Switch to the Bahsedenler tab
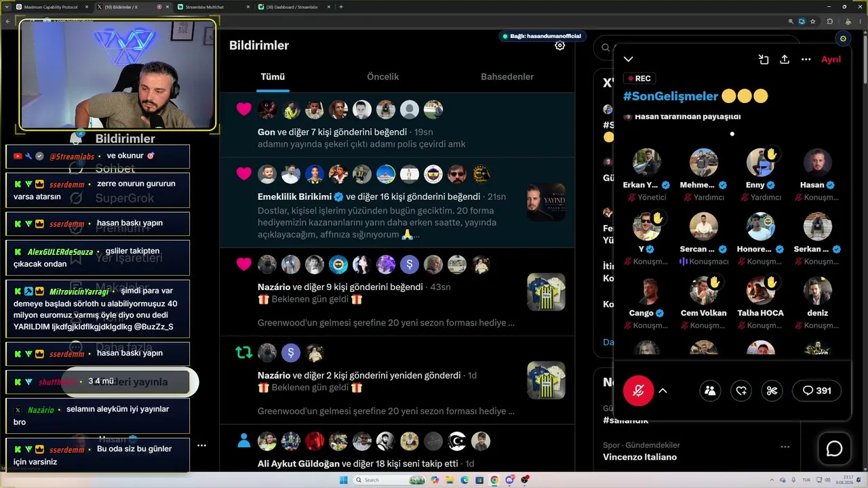868x488 pixels. 507,77
